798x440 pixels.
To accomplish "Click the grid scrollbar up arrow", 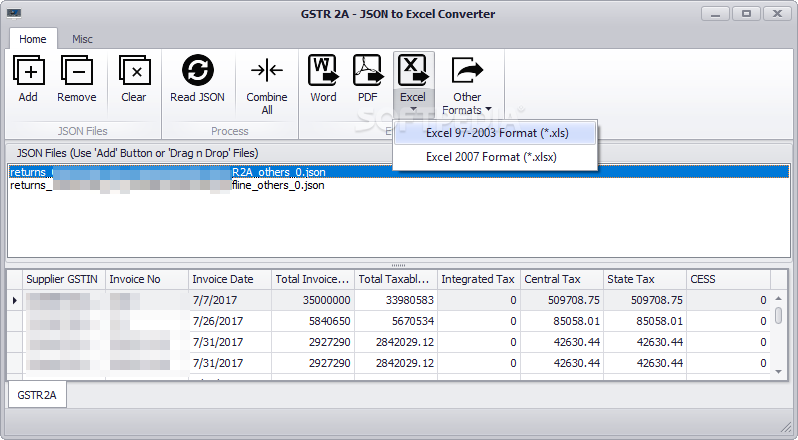I will (x=778, y=299).
